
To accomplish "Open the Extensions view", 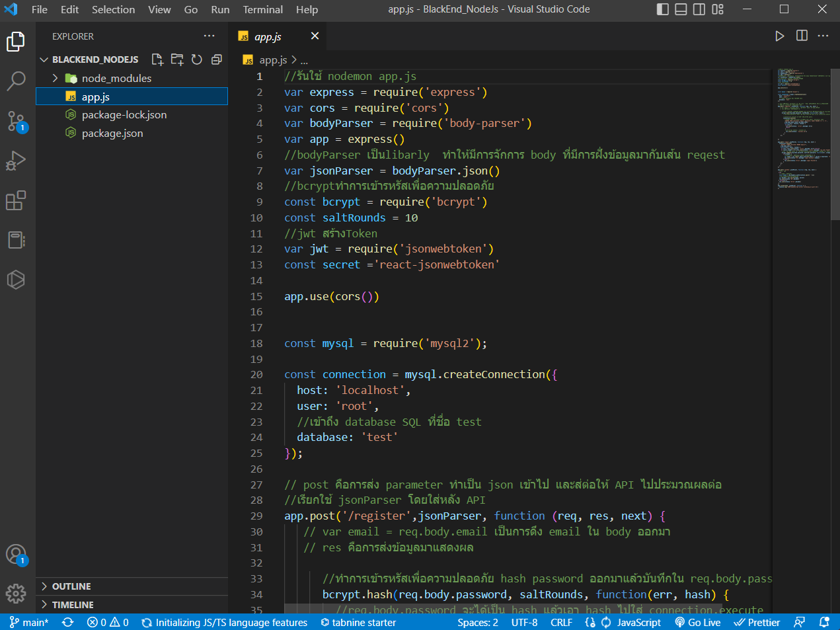I will (16, 200).
